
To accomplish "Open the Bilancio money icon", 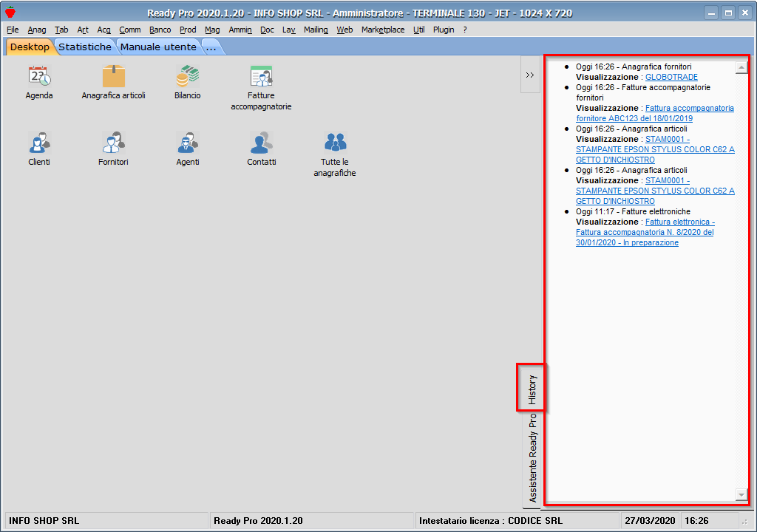I will (187, 76).
